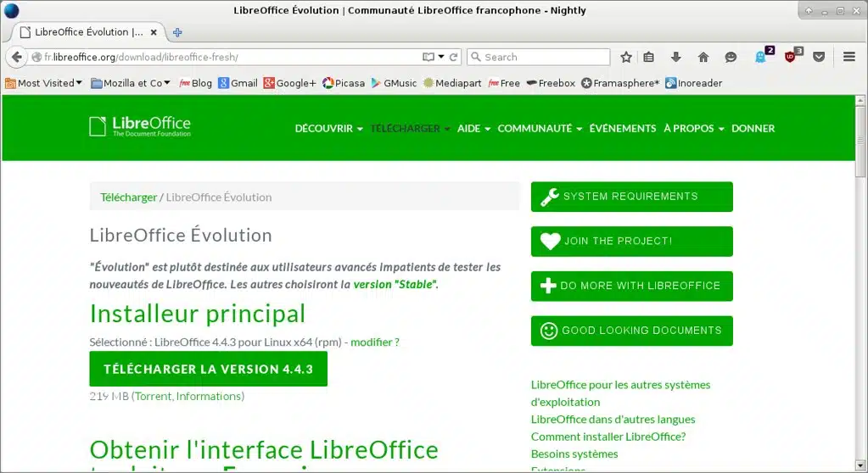The height and width of the screenshot is (473, 868).
Task: Expand the COMMUNAUTÉ menu
Action: [x=540, y=128]
